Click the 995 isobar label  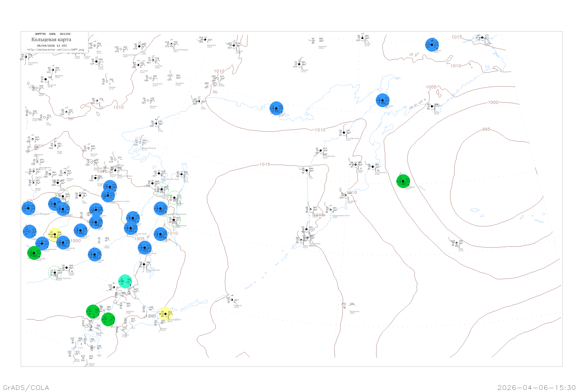[x=486, y=129]
